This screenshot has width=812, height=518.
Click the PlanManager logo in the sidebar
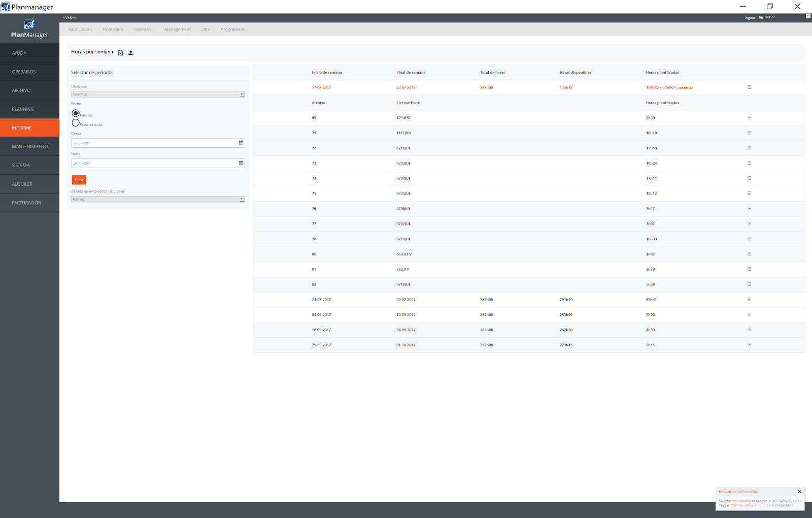[x=29, y=29]
